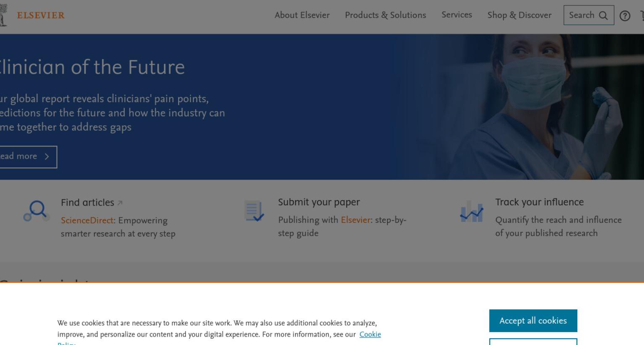Image resolution: width=644 pixels, height=345 pixels.
Task: Open the Cookie Policy link
Action: pyautogui.click(x=370, y=335)
